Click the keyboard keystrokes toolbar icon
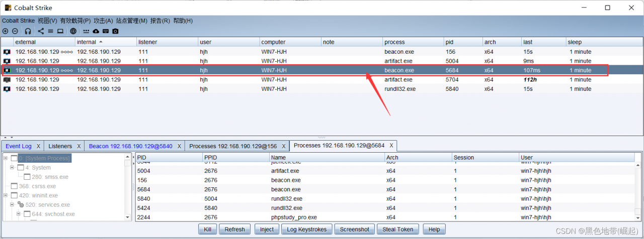Image resolution: width=644 pixels, height=239 pixels. click(x=106, y=31)
